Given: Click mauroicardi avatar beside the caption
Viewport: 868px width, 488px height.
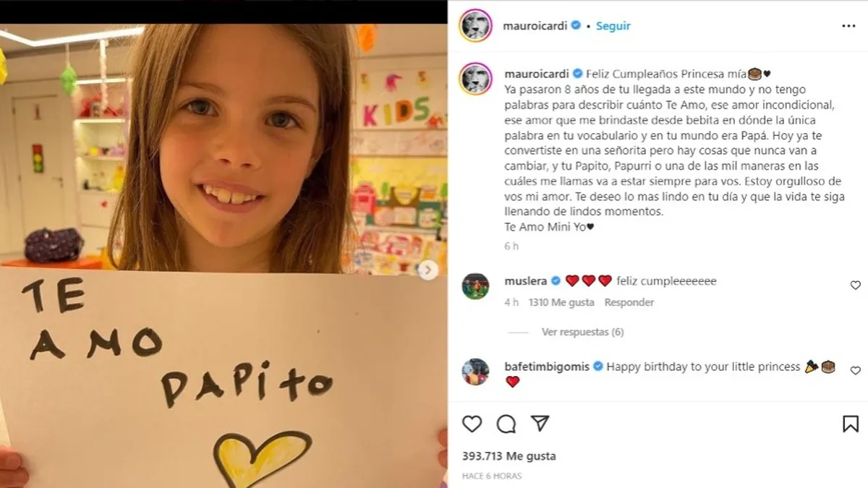Looking at the screenshot, I should click(x=475, y=79).
